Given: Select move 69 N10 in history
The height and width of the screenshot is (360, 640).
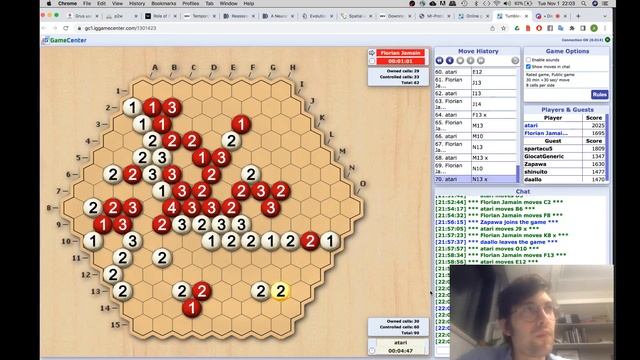Looking at the screenshot, I should (x=476, y=168).
